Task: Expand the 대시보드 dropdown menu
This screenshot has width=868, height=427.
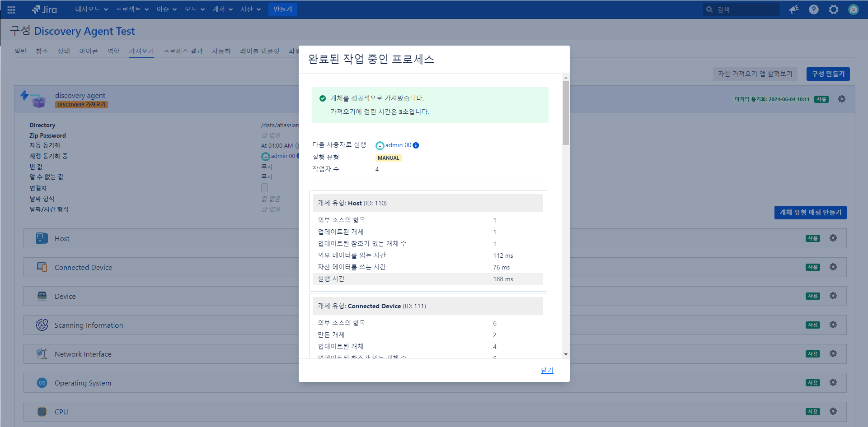Action: tap(91, 9)
